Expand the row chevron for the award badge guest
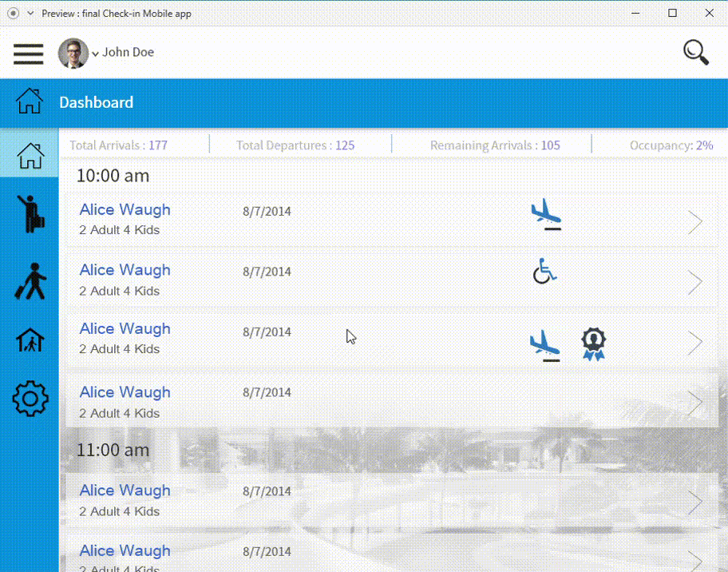 click(x=695, y=343)
